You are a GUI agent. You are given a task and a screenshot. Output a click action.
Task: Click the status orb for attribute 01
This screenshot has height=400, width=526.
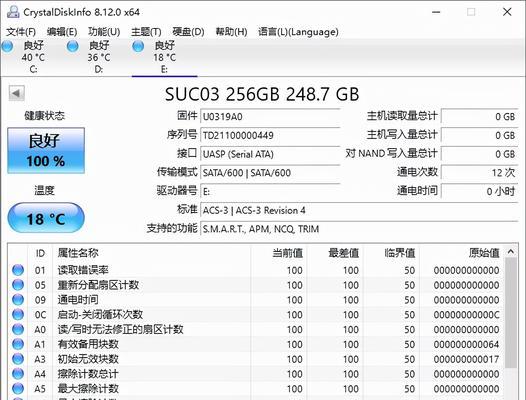18,270
